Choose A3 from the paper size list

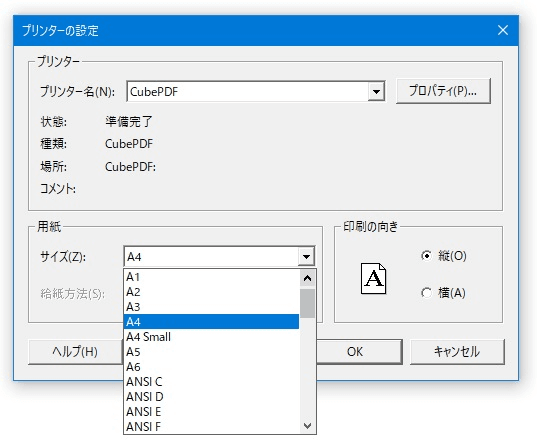pos(211,307)
